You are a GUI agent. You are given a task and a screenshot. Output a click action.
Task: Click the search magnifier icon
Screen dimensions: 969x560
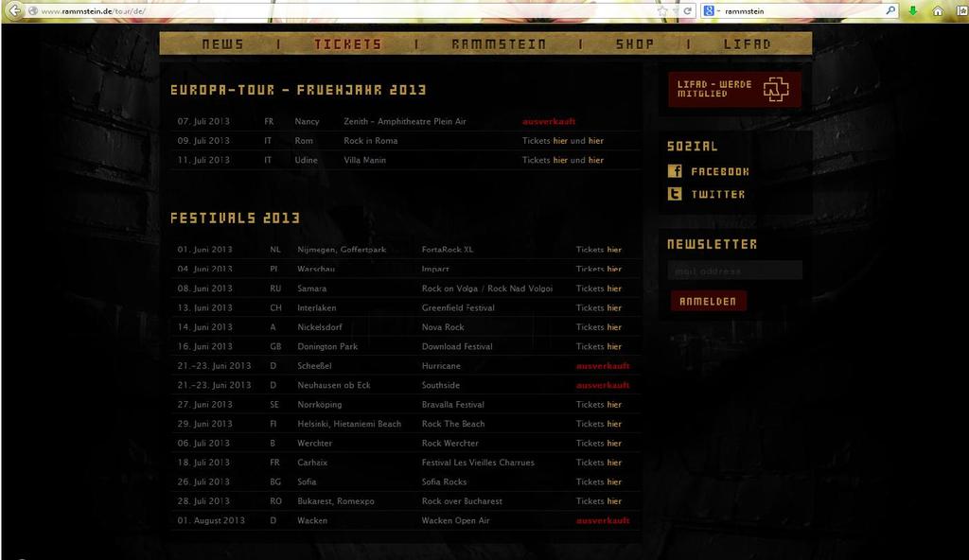point(890,10)
